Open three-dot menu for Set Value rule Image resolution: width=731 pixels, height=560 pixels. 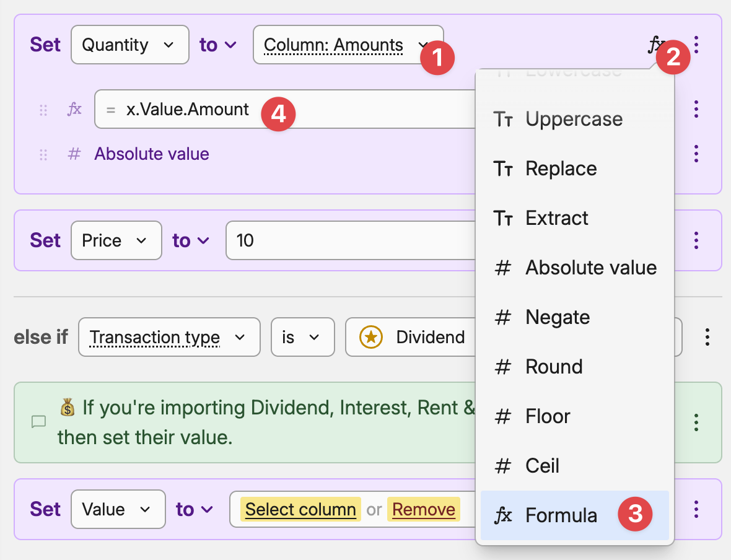(x=696, y=509)
